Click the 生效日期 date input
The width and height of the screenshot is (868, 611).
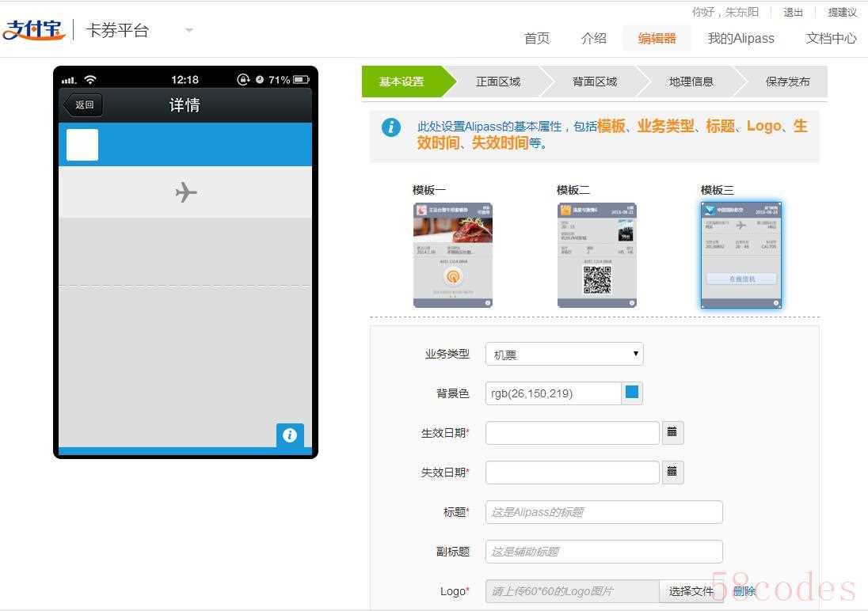573,433
